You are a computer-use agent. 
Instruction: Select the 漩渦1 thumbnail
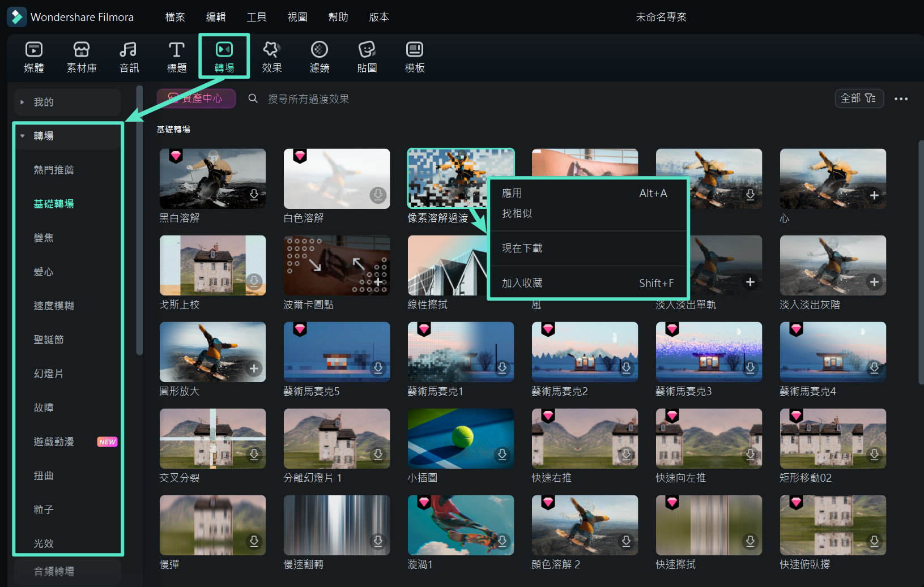pos(461,525)
